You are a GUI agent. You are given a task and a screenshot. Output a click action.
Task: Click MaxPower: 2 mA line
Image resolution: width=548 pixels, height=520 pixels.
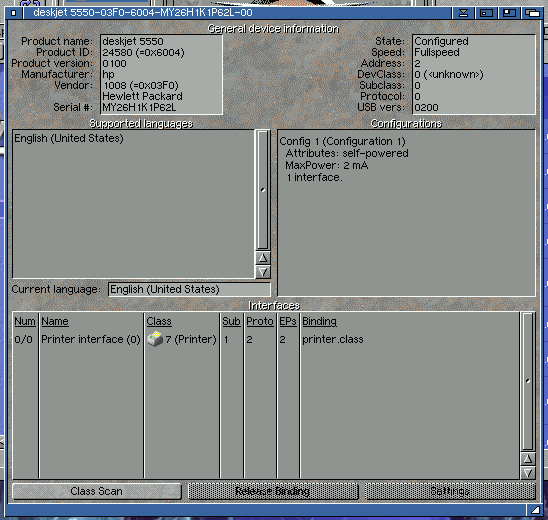coord(327,165)
